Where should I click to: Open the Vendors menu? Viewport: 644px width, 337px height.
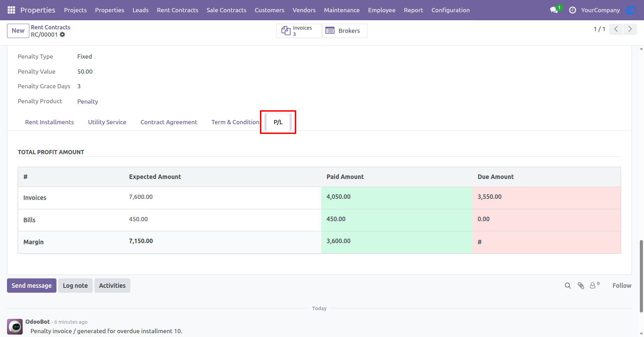pos(304,10)
